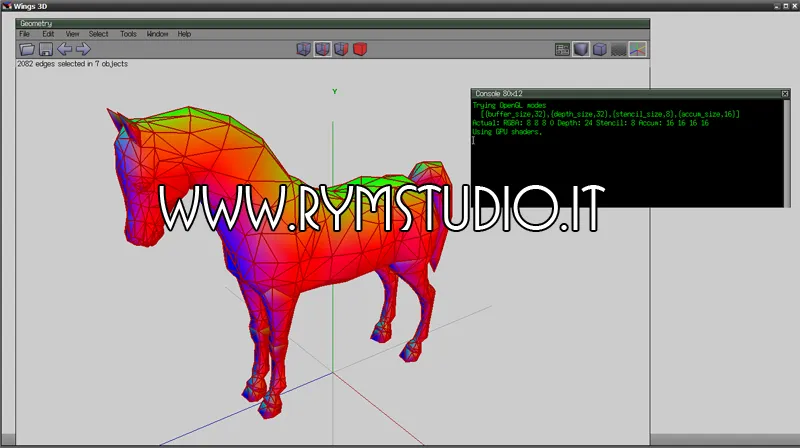Toggle the ground plane grid icon
The height and width of the screenshot is (448, 800).
[x=619, y=49]
